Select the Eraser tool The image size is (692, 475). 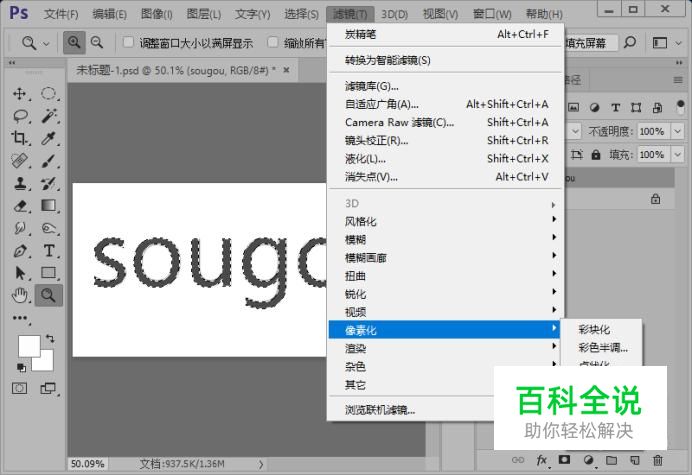click(x=20, y=206)
